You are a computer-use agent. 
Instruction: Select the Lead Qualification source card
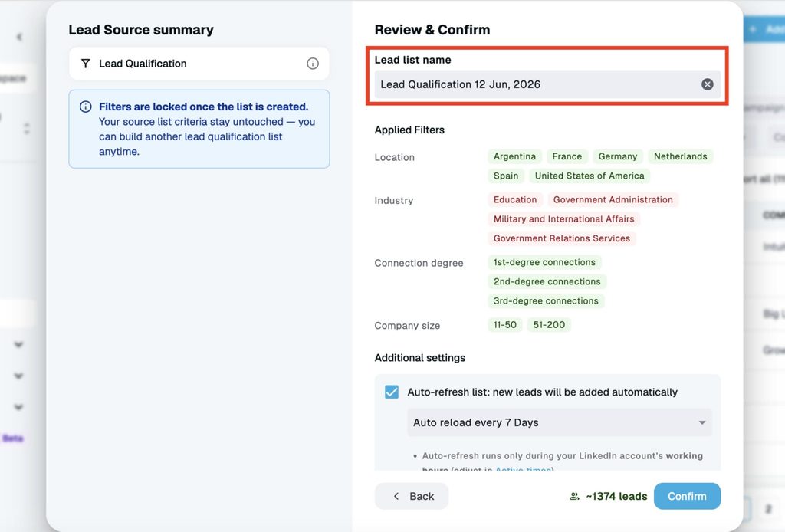click(199, 64)
